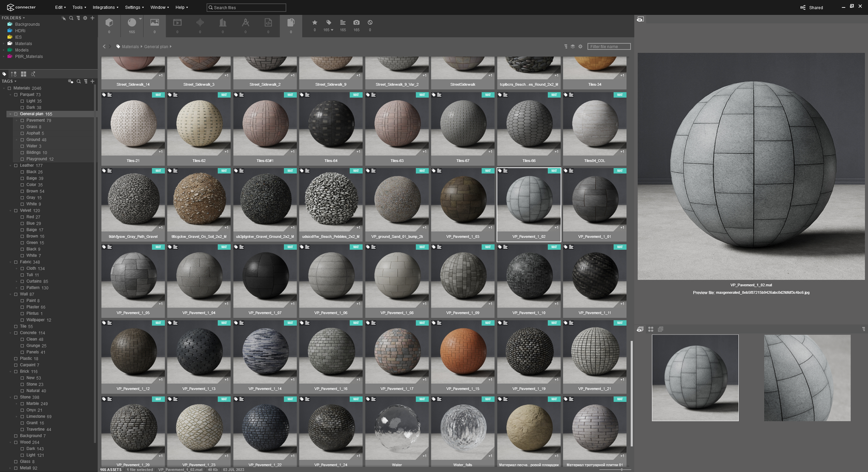Screen dimensions: 868x472
Task: Add a new tag with plus icon
Action: [92, 81]
